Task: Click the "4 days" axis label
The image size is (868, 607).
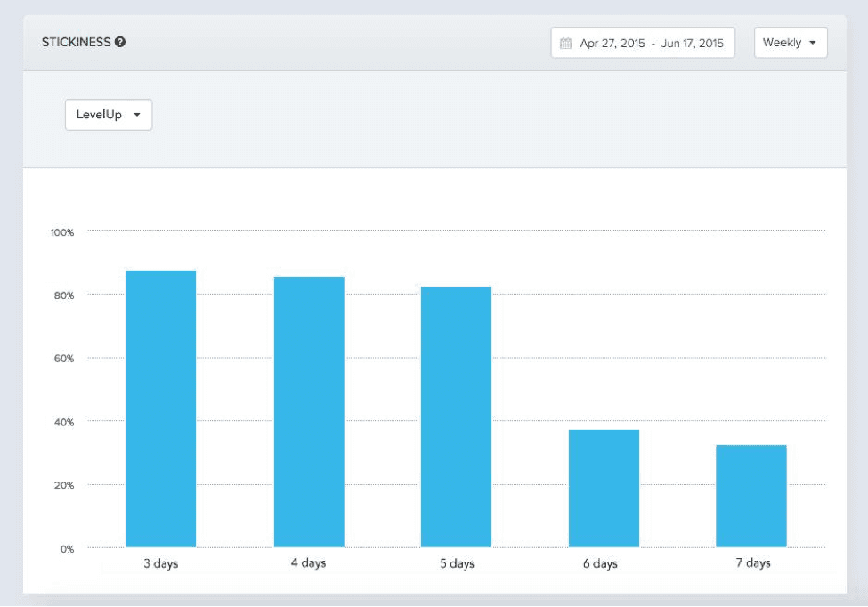Action: [x=308, y=563]
